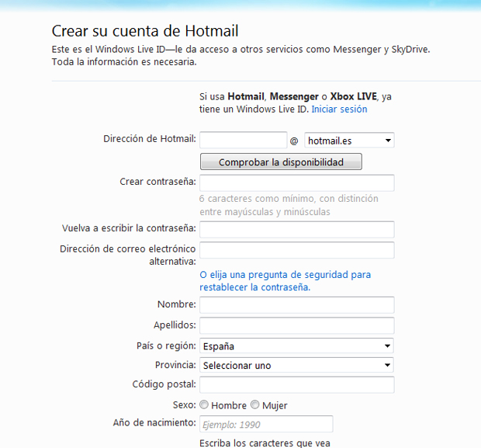481x448 pixels.
Task: Click the Iniciar sesión link
Action: pos(339,109)
